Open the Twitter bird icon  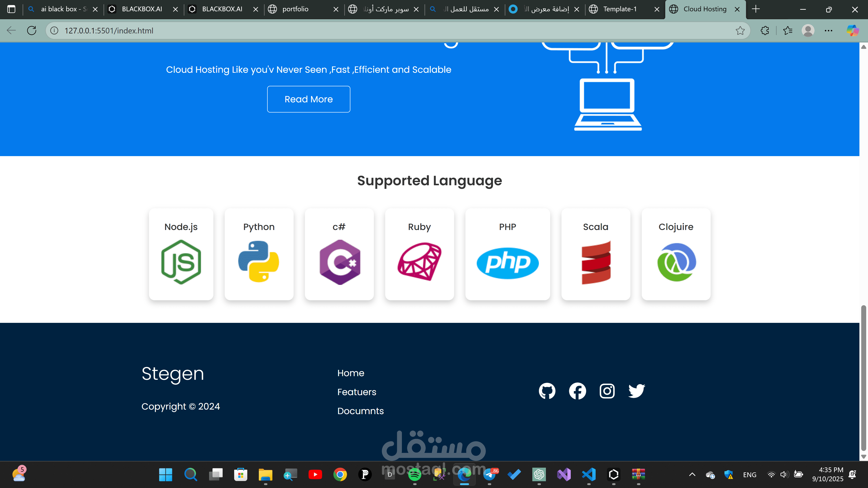click(x=636, y=391)
